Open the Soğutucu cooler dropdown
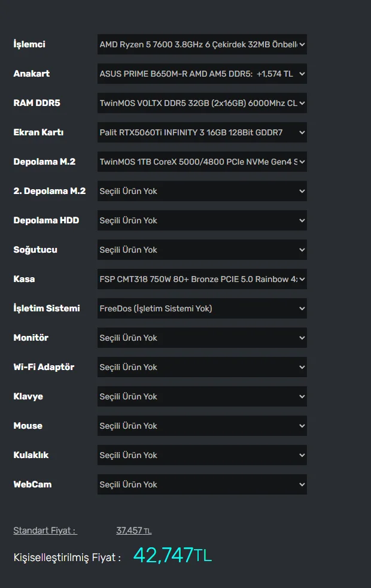 [202, 250]
